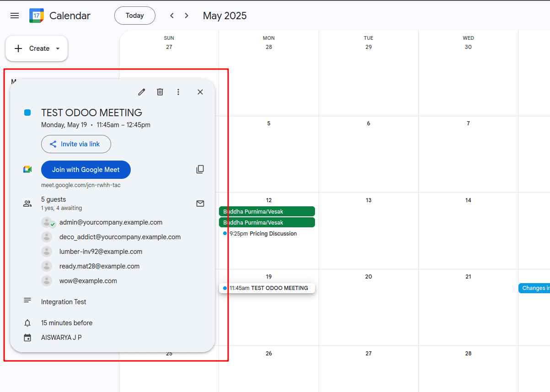
Task: Open second Buddha Purnima/Vesak event on May 12
Action: point(267,223)
